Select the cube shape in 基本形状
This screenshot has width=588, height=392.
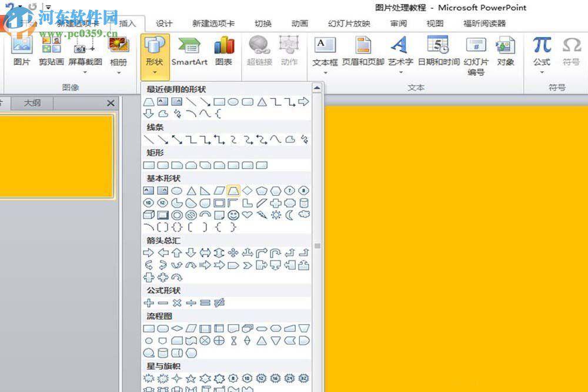pyautogui.click(x=149, y=215)
